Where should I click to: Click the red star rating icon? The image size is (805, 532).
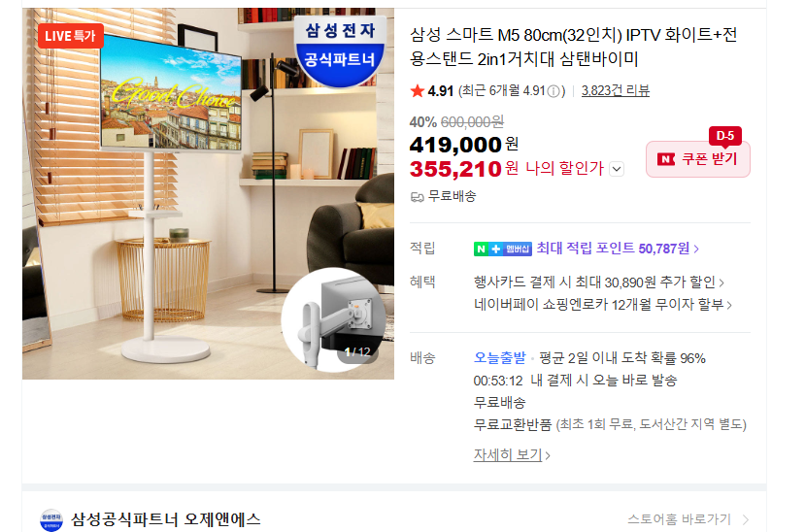417,91
